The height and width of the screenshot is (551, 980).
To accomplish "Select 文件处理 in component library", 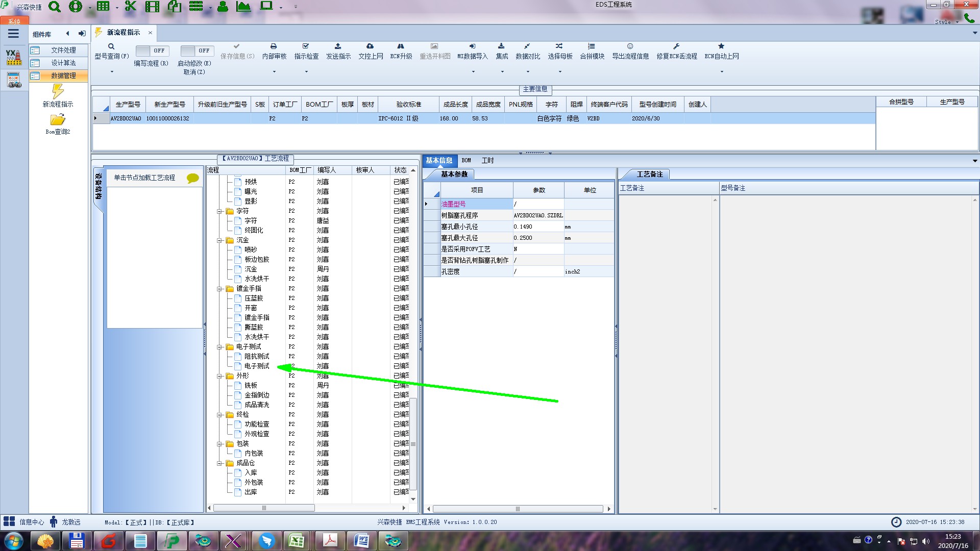I will [58, 50].
